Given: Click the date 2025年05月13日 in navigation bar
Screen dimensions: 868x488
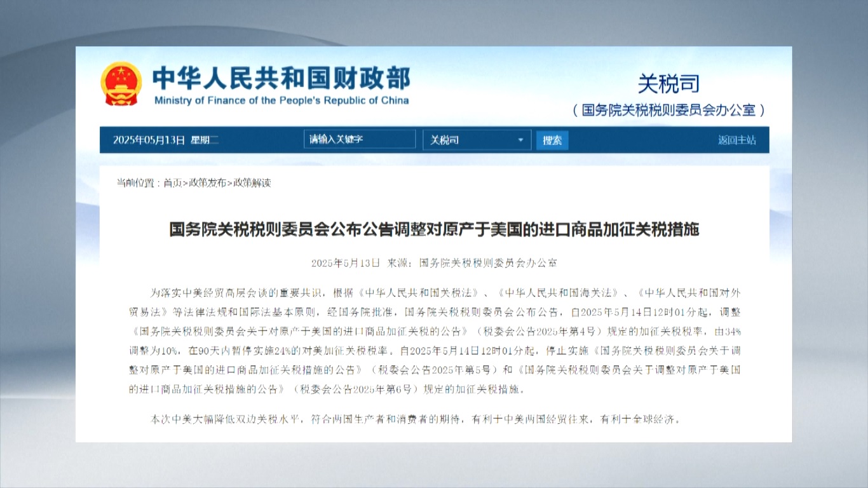Looking at the screenshot, I should click(149, 140).
